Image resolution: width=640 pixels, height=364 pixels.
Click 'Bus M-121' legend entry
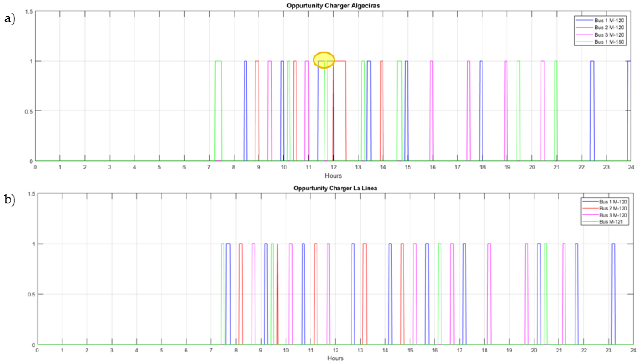coord(611,222)
